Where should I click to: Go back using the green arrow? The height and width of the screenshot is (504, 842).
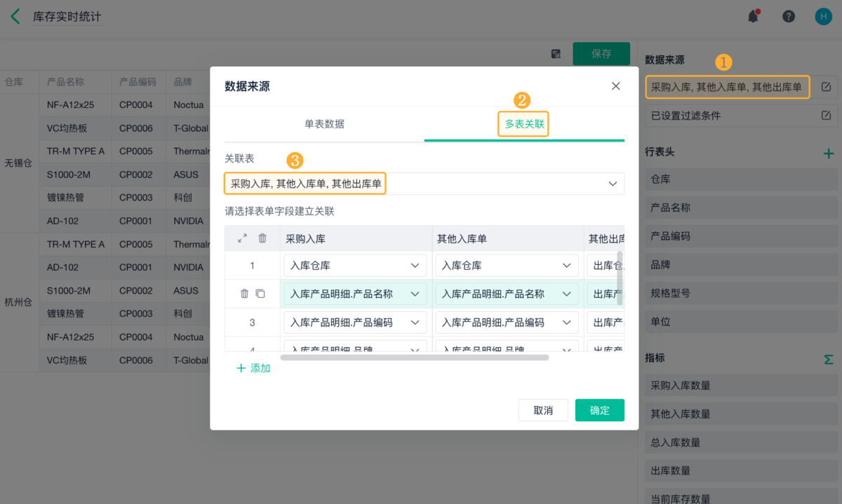[x=15, y=17]
